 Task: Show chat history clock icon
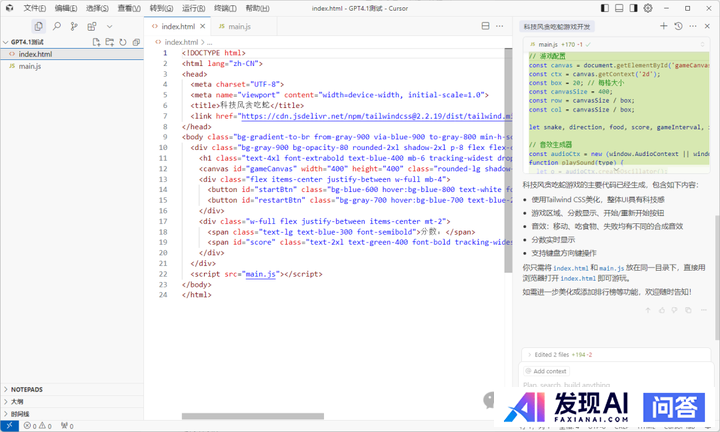[x=678, y=26]
